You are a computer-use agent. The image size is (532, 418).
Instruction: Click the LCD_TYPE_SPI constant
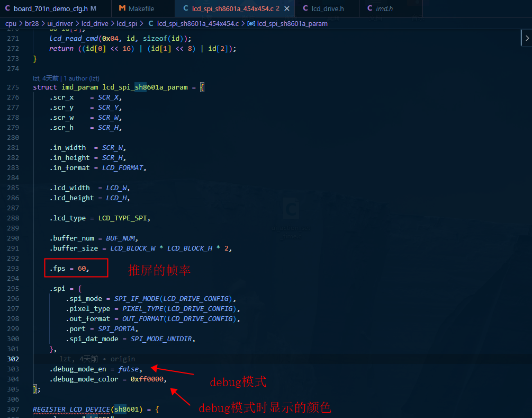coord(122,218)
